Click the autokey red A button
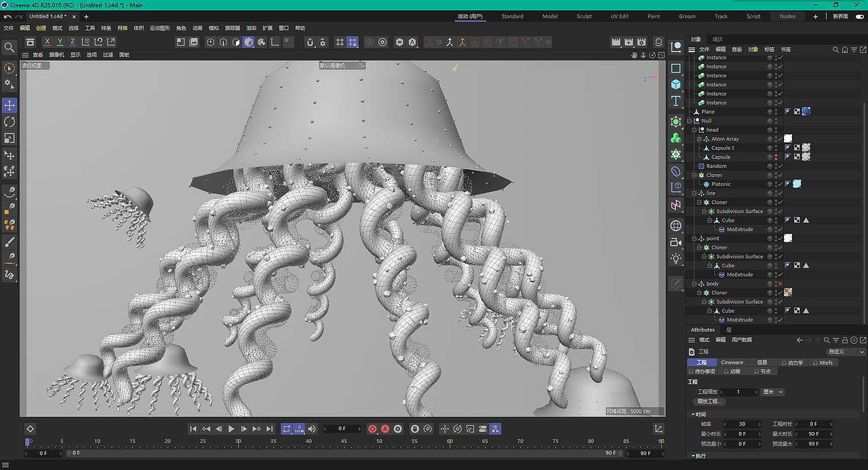868x470 pixels. [x=385, y=429]
